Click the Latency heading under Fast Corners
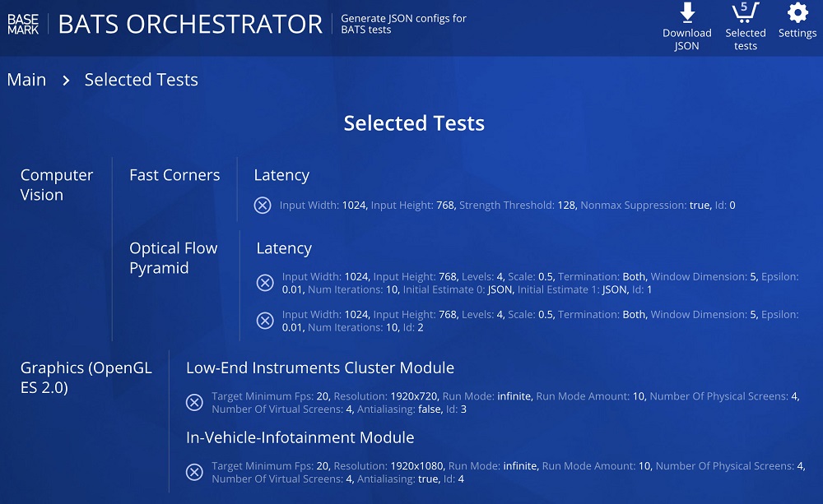The image size is (823, 504). click(x=281, y=175)
